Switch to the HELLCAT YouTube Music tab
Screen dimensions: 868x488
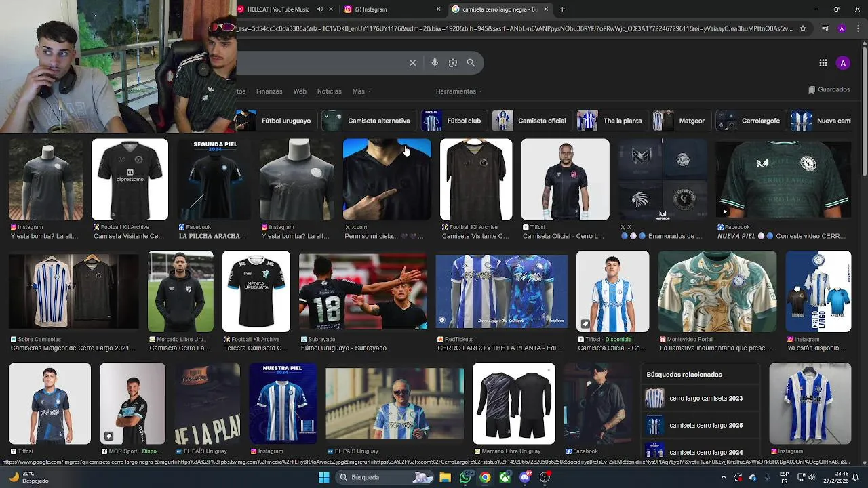(278, 9)
